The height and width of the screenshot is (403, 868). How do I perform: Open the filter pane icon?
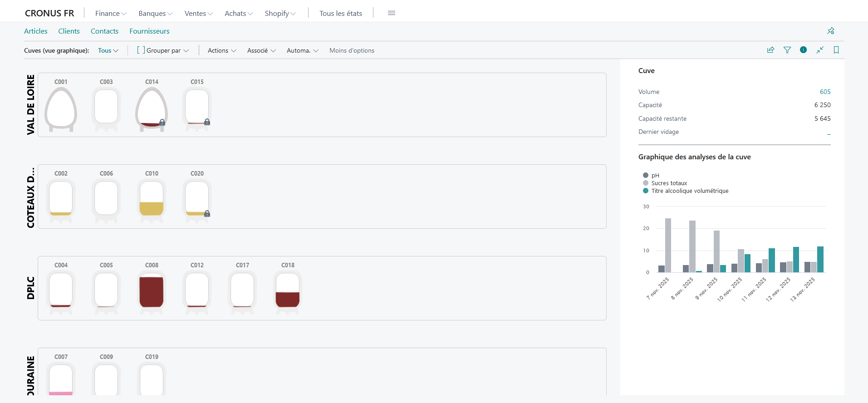[787, 50]
